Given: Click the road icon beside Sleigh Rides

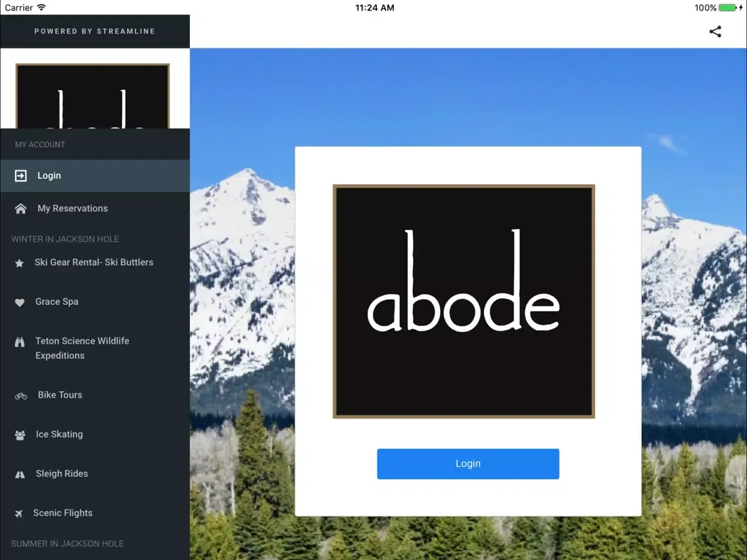Looking at the screenshot, I should tap(20, 475).
